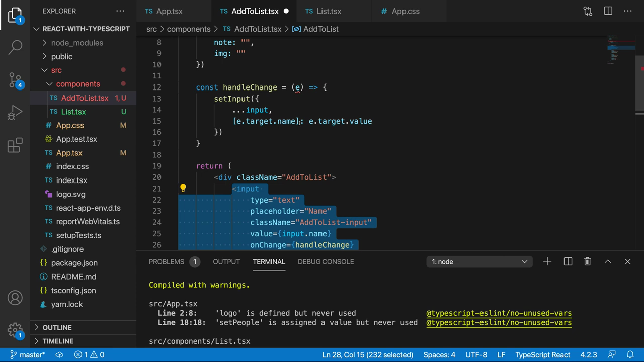Click the master* branch status item
This screenshot has height=362, width=644.
[x=27, y=355]
